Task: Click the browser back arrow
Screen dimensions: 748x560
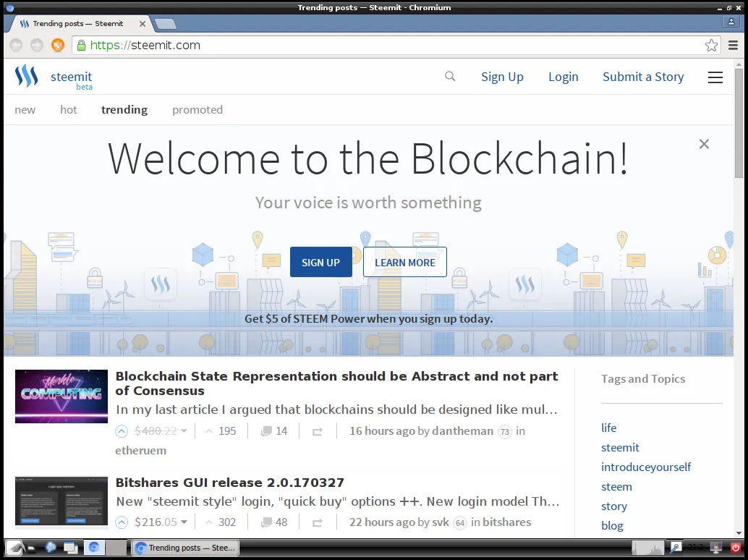Action: click(16, 46)
